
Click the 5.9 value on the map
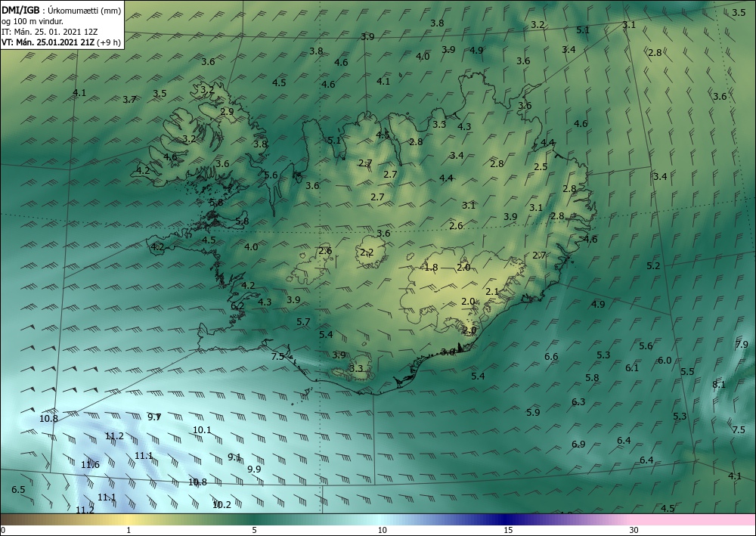coord(533,412)
